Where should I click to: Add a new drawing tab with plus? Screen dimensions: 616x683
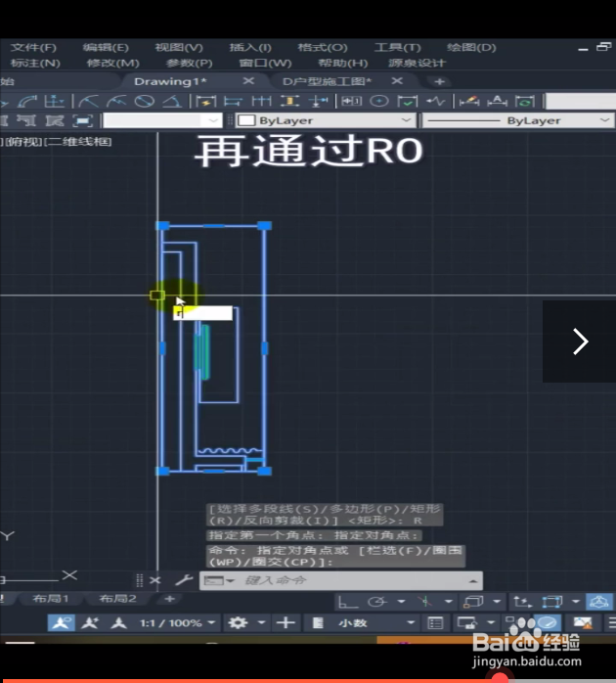[x=440, y=81]
